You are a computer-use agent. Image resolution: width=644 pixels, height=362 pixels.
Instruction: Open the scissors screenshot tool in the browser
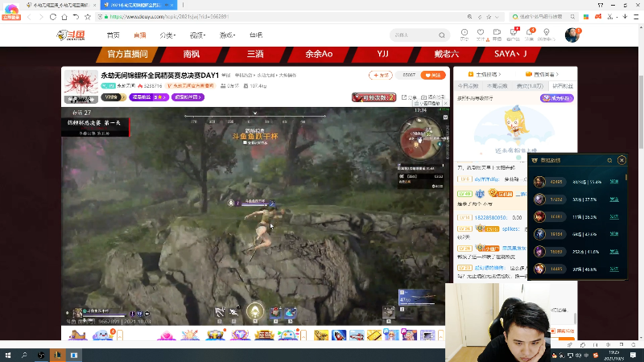click(x=610, y=17)
